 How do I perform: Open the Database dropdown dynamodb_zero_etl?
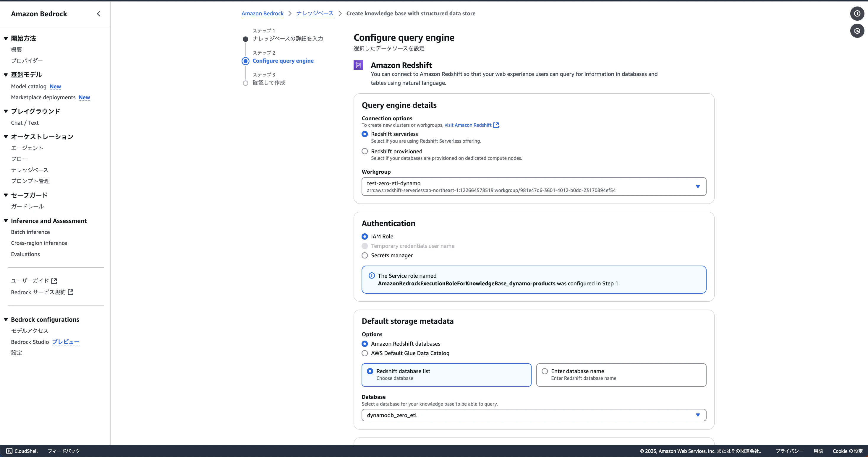tap(697, 415)
